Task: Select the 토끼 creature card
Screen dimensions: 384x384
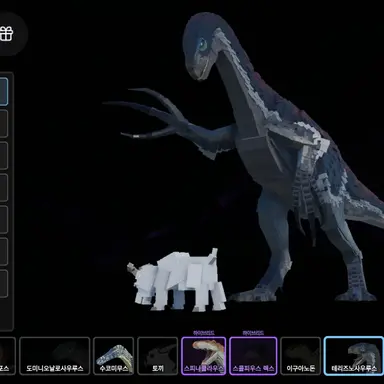Action: pyautogui.click(x=158, y=356)
